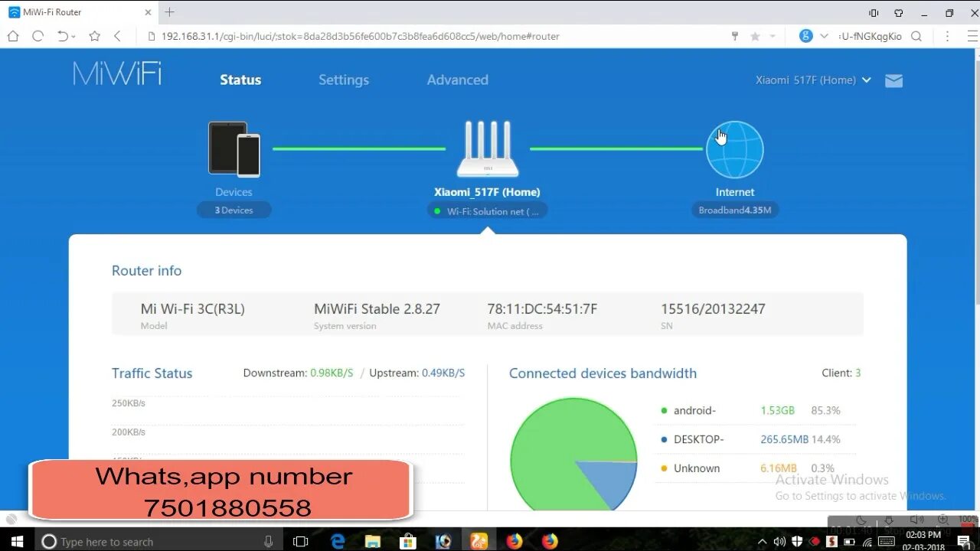Click the green dot next to android-
The image size is (980, 551).
pyautogui.click(x=664, y=411)
